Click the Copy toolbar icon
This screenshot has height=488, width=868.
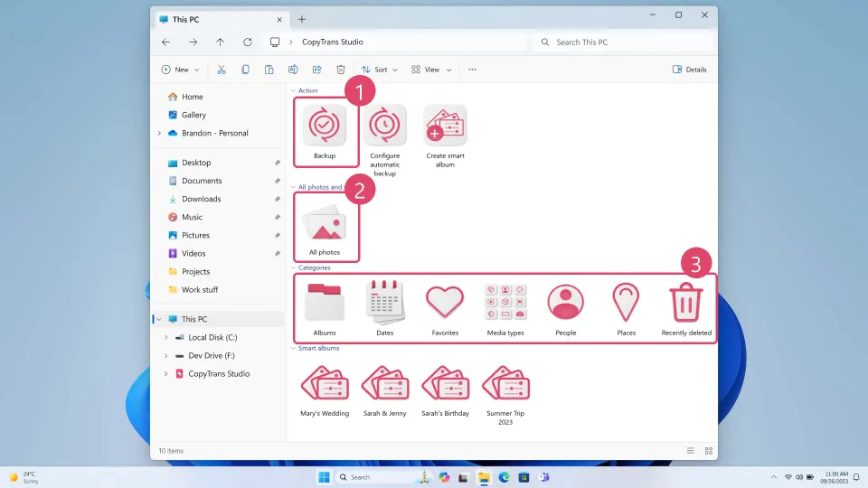pos(245,70)
